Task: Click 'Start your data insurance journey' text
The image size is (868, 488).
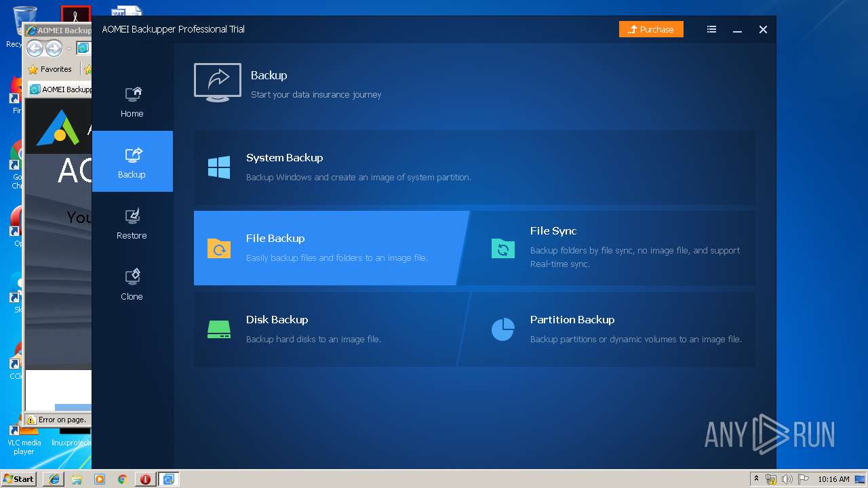Action: [316, 95]
